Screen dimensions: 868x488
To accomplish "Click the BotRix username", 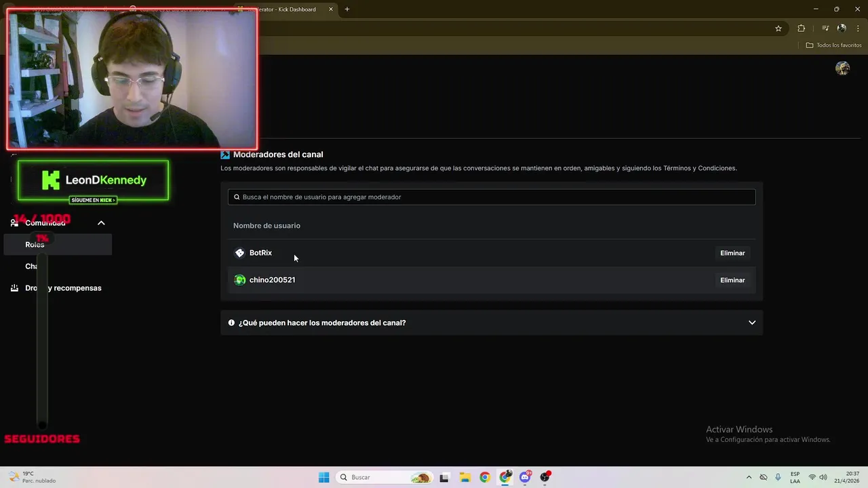I will 260,253.
